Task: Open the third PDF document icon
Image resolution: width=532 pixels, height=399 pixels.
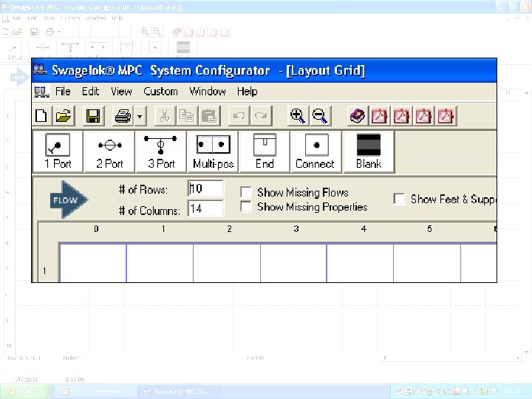Action: coord(423,116)
